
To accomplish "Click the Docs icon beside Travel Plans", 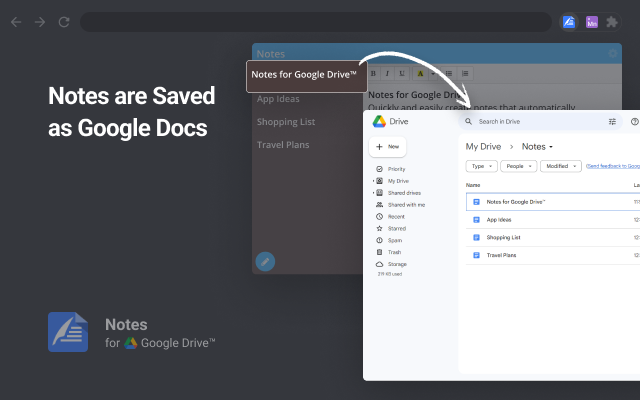I will point(476,255).
